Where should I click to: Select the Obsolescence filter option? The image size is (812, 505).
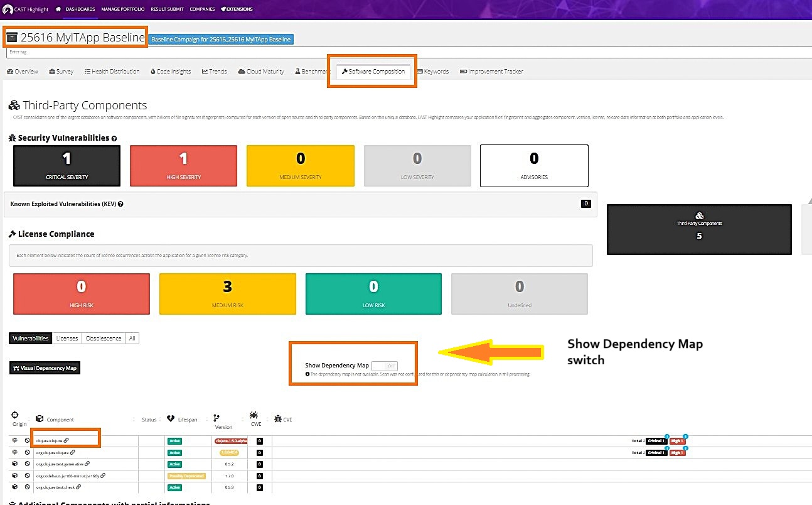coord(104,339)
